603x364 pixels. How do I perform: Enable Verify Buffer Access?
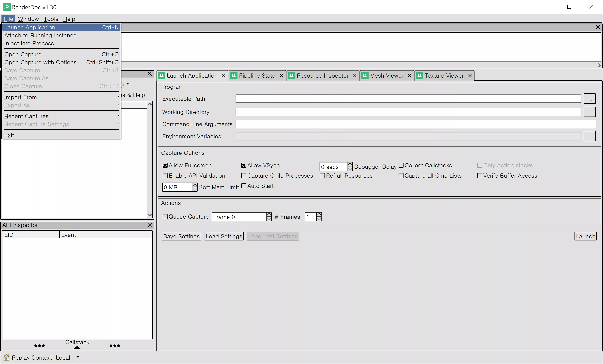point(480,176)
